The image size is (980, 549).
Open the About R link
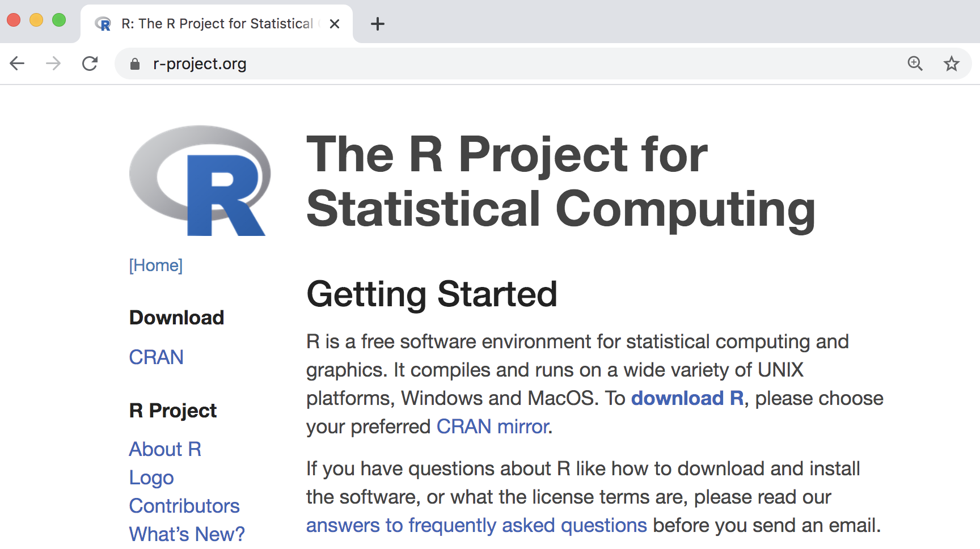pyautogui.click(x=165, y=449)
